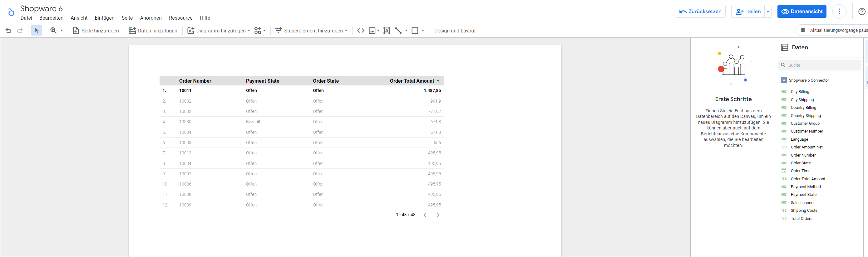
Task: Open the community visualizations icon dropdown
Action: pyautogui.click(x=260, y=31)
